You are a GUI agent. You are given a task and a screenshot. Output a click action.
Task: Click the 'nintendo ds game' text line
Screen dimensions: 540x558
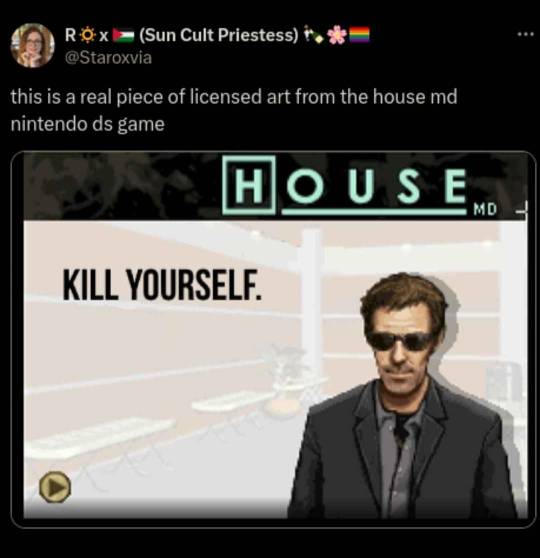click(88, 124)
